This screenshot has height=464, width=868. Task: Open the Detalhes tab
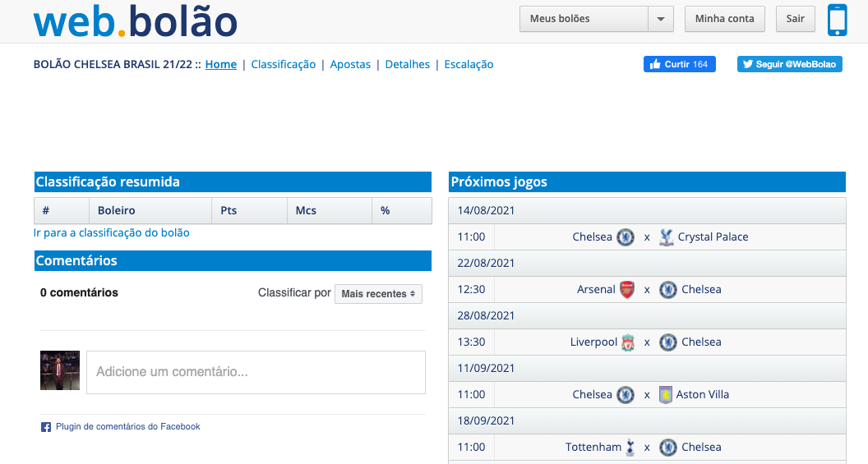click(408, 64)
